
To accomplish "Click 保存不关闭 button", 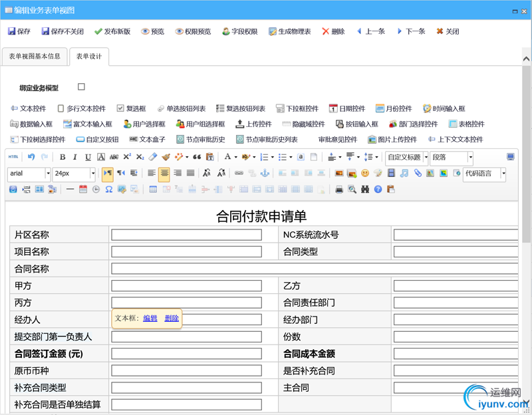I will pyautogui.click(x=63, y=31).
